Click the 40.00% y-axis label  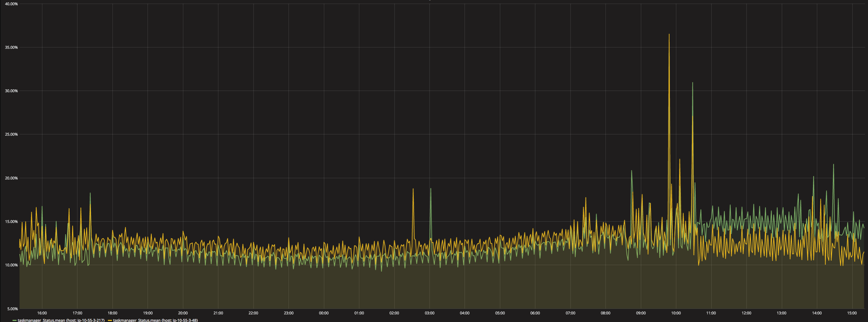[11, 4]
